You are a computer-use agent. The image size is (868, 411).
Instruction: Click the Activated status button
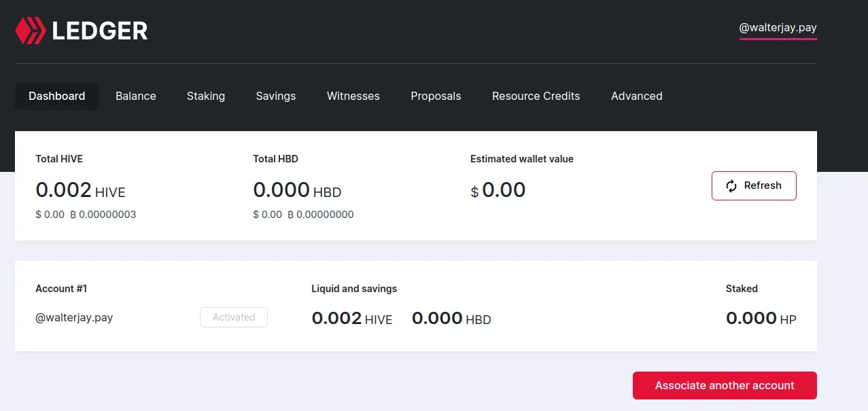pyautogui.click(x=234, y=317)
